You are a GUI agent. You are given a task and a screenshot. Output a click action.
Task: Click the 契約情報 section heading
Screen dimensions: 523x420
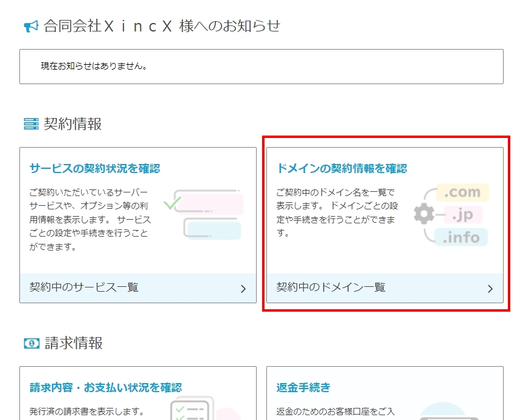(73, 124)
